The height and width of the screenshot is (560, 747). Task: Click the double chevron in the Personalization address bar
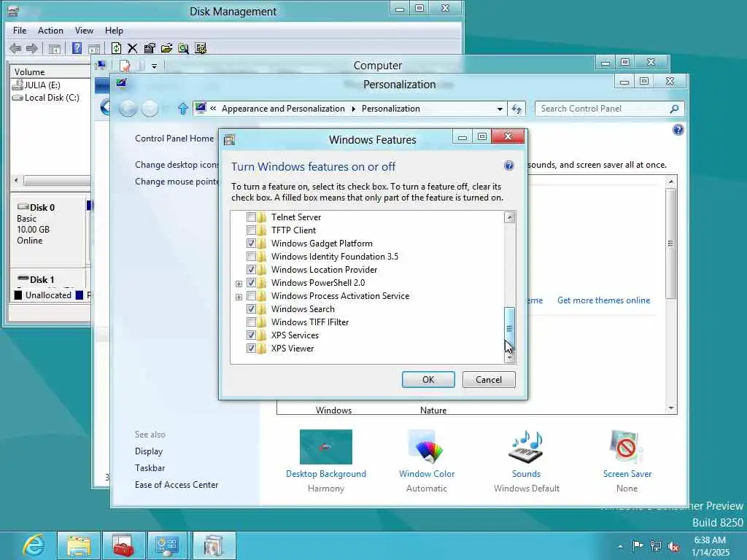click(x=213, y=109)
